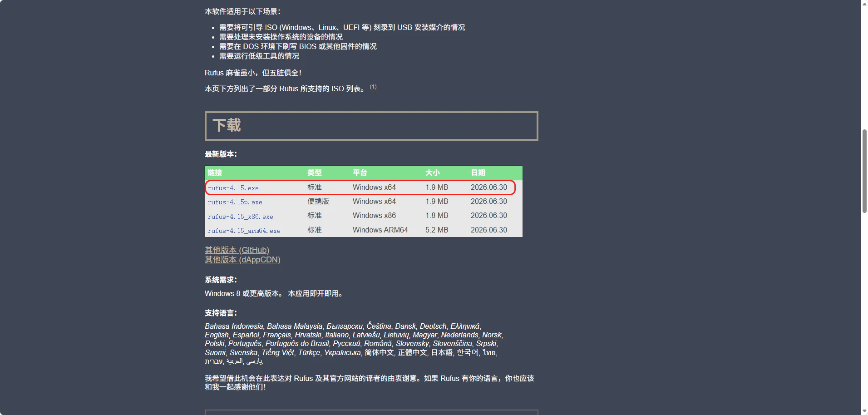868x415 pixels.
Task: Download rufus-4.15_arm64.exe link
Action: point(244,231)
